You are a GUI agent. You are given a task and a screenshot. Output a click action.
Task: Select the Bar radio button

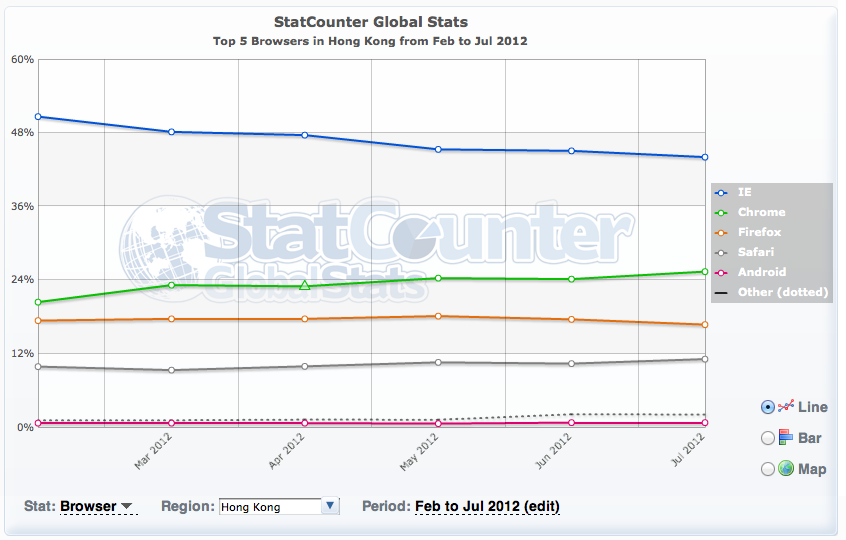(x=768, y=437)
